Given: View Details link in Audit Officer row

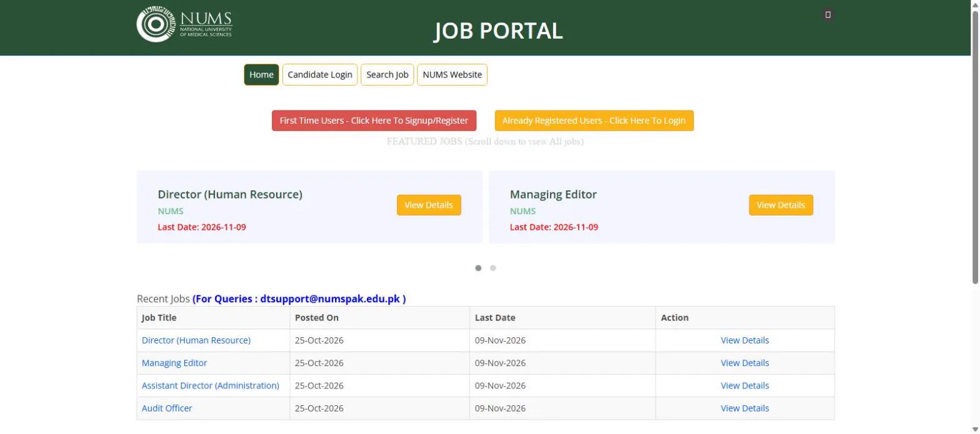Looking at the screenshot, I should tap(745, 408).
